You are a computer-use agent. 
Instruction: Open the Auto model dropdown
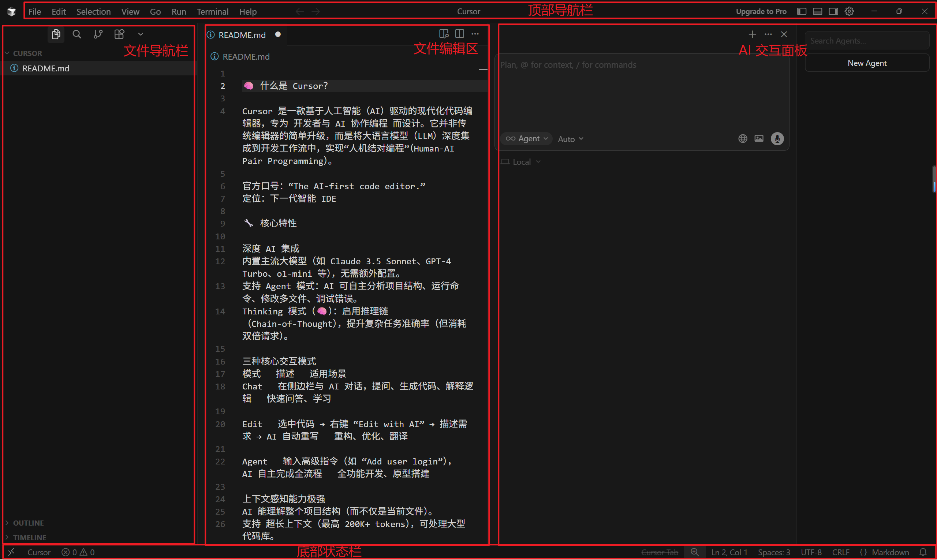(x=570, y=139)
